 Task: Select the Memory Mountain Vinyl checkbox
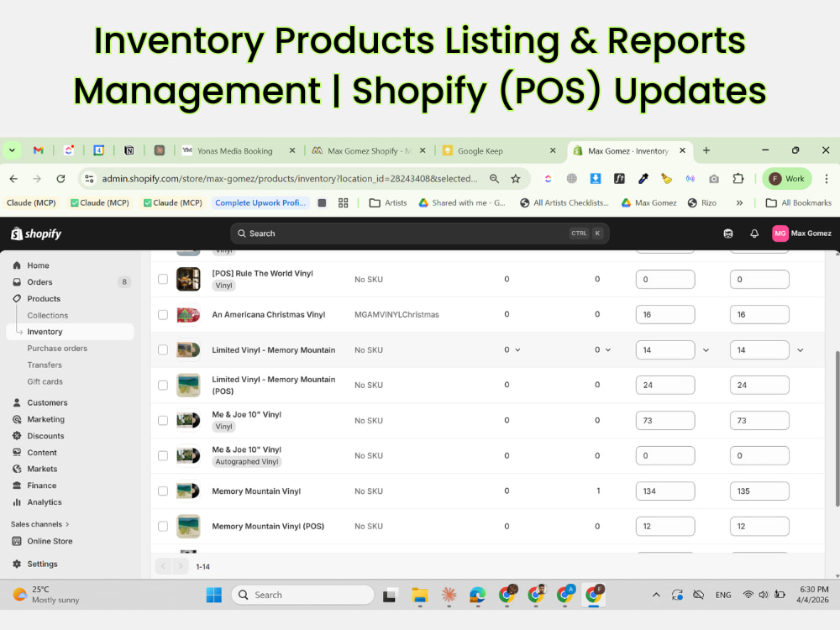(x=163, y=491)
